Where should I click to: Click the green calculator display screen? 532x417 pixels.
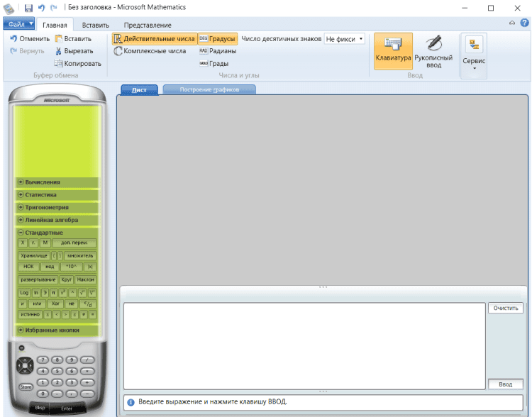(x=57, y=141)
